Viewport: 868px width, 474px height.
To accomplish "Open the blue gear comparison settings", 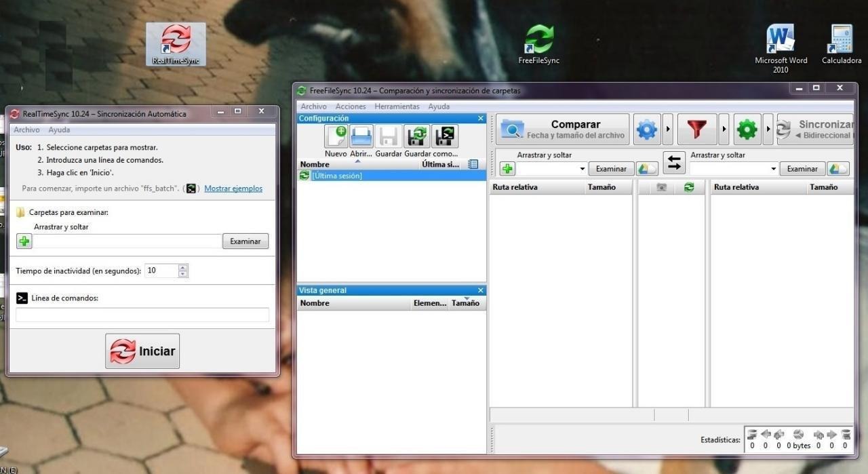I will click(647, 130).
